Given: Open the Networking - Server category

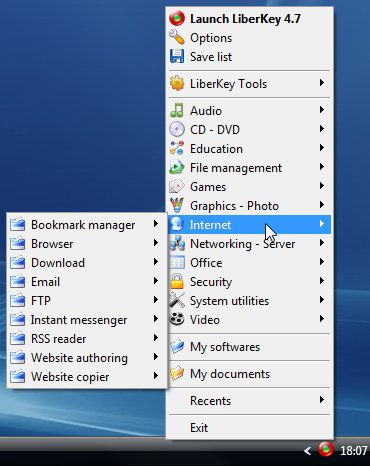Looking at the screenshot, I should (249, 244).
